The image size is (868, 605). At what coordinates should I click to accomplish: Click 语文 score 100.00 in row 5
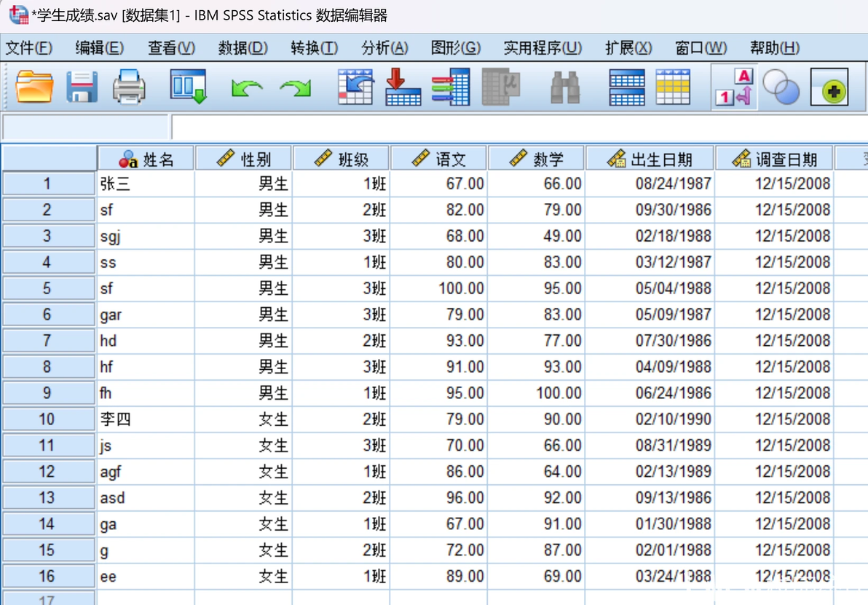coord(438,288)
